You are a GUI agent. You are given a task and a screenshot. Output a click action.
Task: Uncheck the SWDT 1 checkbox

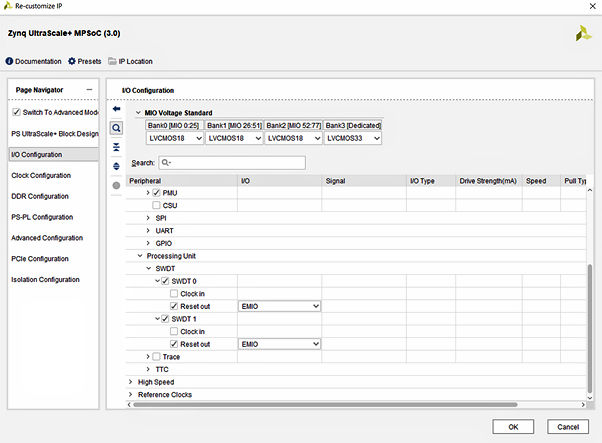point(164,319)
